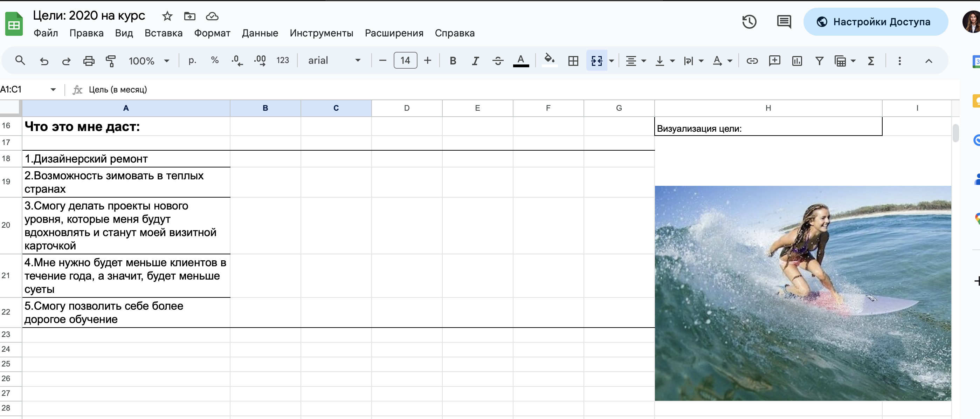Image resolution: width=980 pixels, height=419 pixels.
Task: Click the surfer image thumbnail
Action: coord(803,293)
